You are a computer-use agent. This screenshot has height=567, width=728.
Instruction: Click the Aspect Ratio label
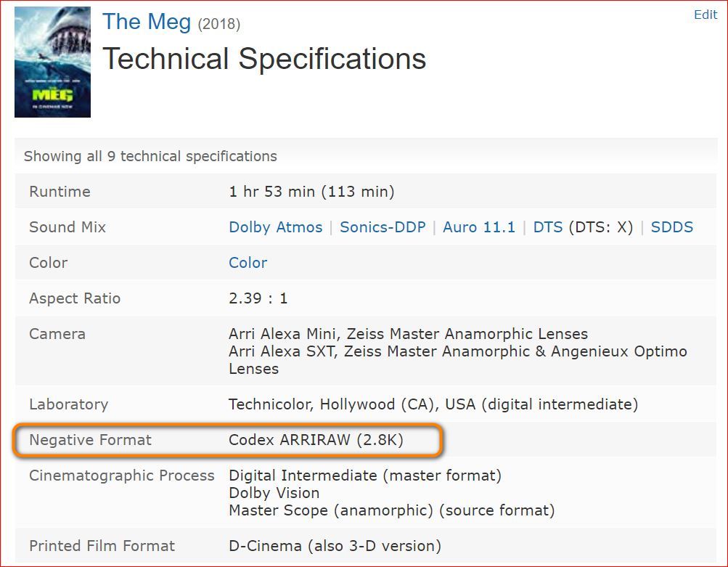[x=75, y=298]
